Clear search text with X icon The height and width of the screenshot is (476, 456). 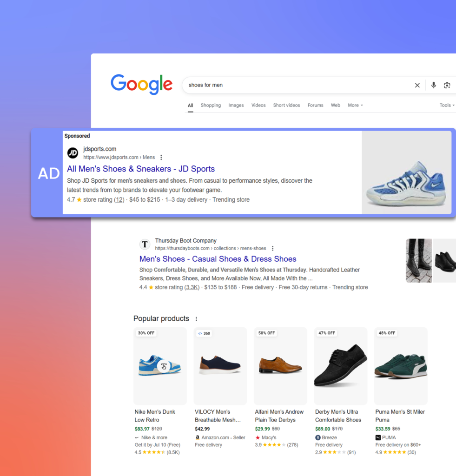417,86
